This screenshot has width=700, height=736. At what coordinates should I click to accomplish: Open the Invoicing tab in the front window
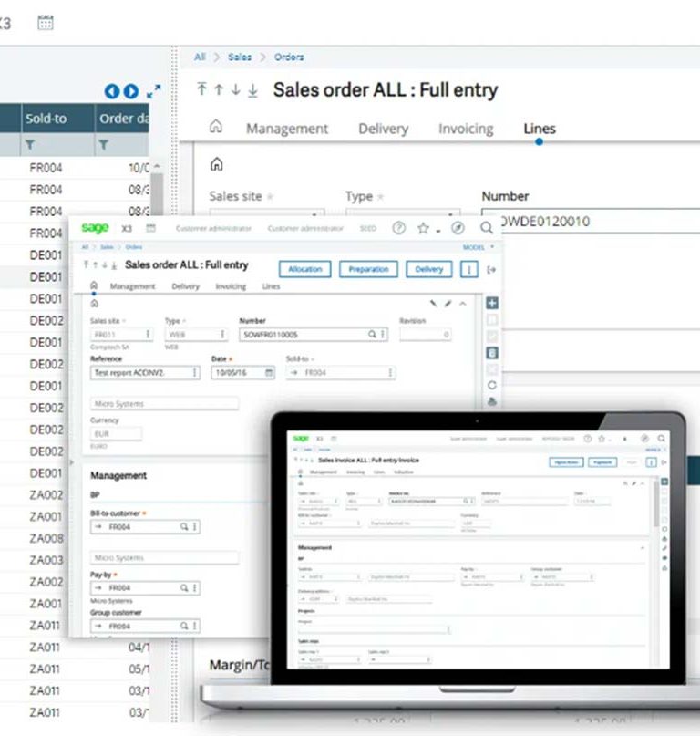point(231,286)
